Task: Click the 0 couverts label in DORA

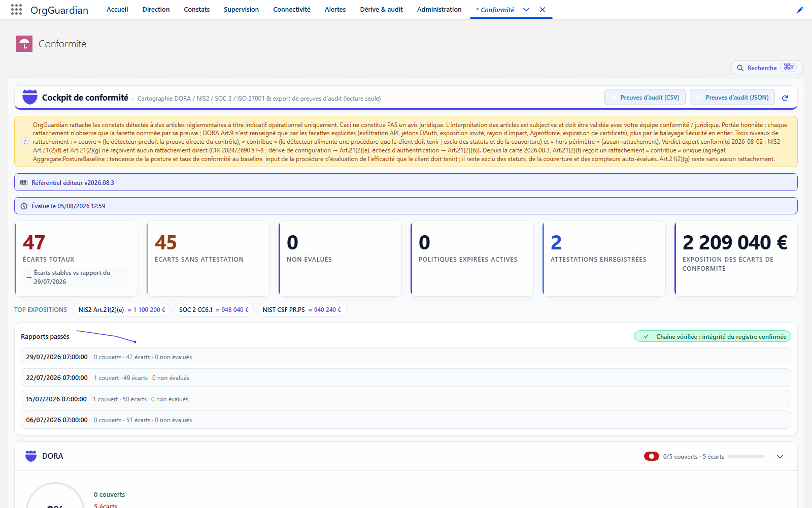Action: (109, 495)
